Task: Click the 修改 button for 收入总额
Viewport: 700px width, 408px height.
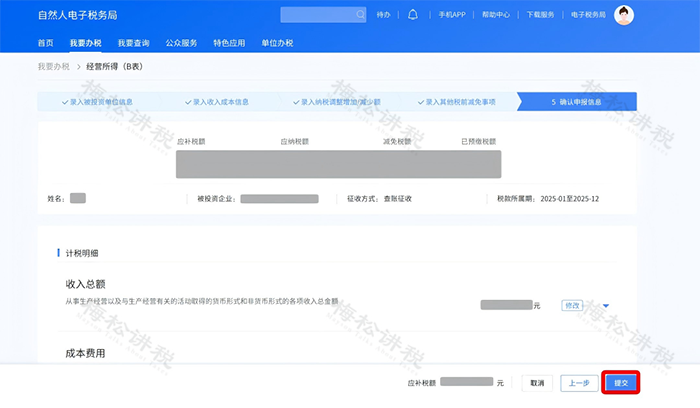Action: (x=573, y=305)
